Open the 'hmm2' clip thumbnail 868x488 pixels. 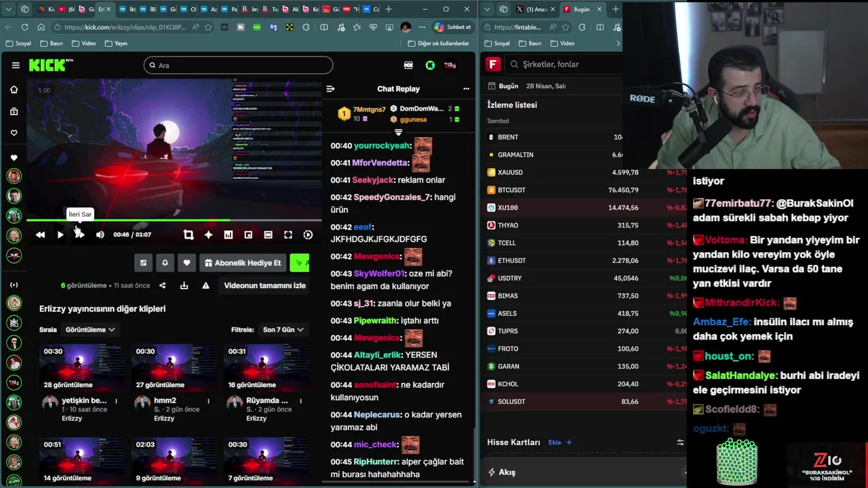point(174,367)
